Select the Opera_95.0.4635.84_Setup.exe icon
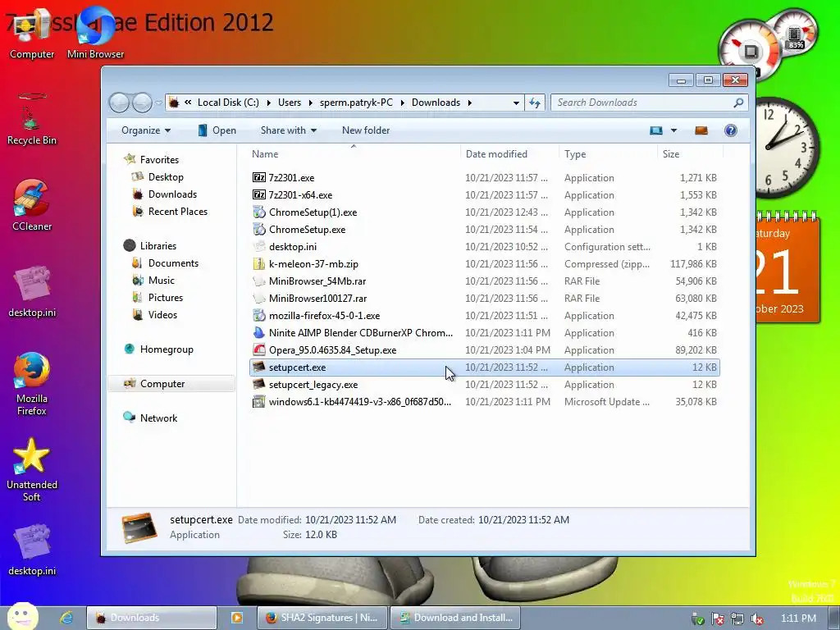This screenshot has width=840, height=630. (258, 349)
